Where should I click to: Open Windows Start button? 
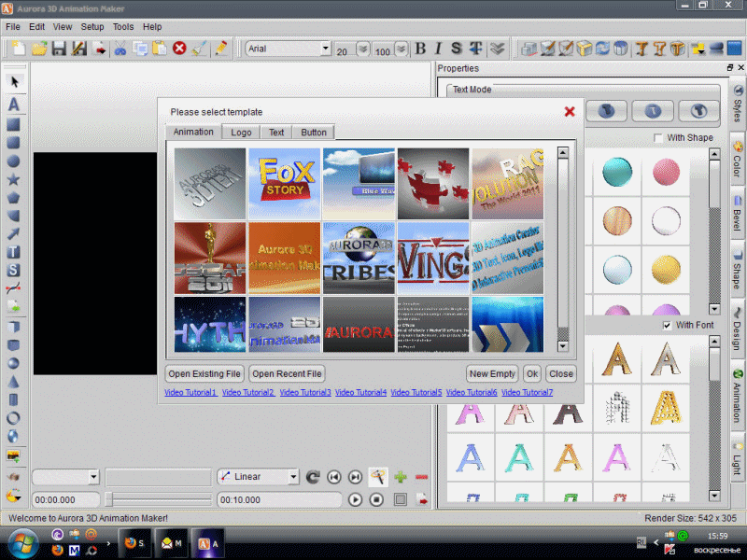[22, 544]
